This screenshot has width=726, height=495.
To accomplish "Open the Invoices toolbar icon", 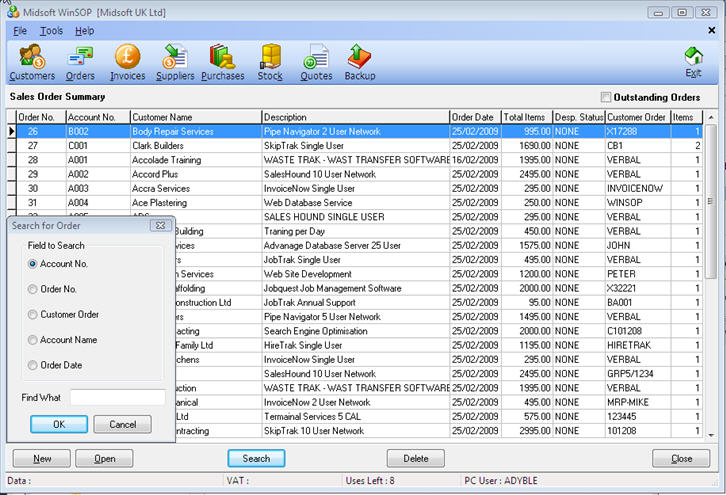I will pyautogui.click(x=127, y=63).
